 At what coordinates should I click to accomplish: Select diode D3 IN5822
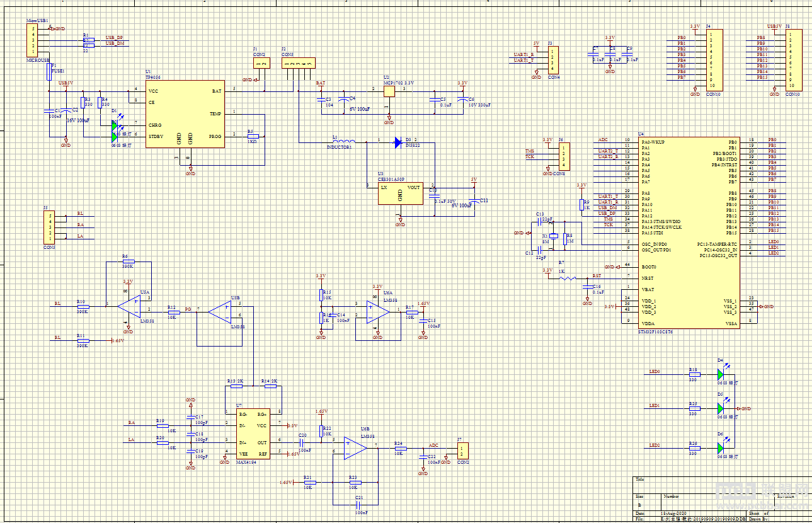tap(398, 142)
